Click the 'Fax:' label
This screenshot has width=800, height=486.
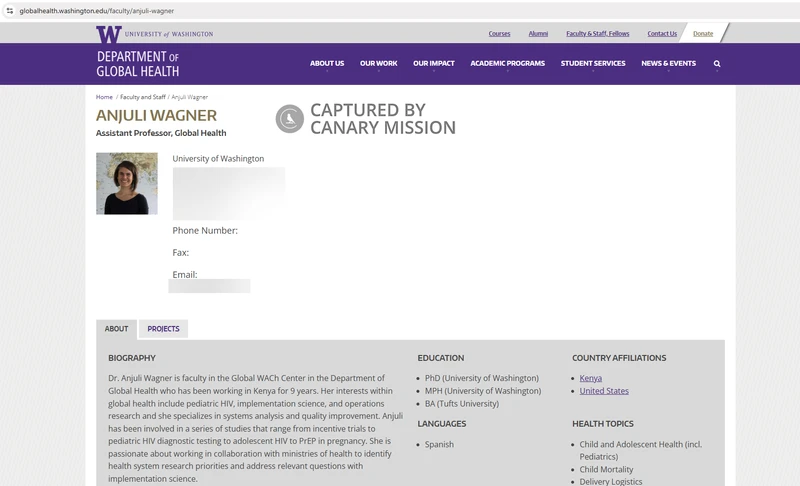coord(181,253)
